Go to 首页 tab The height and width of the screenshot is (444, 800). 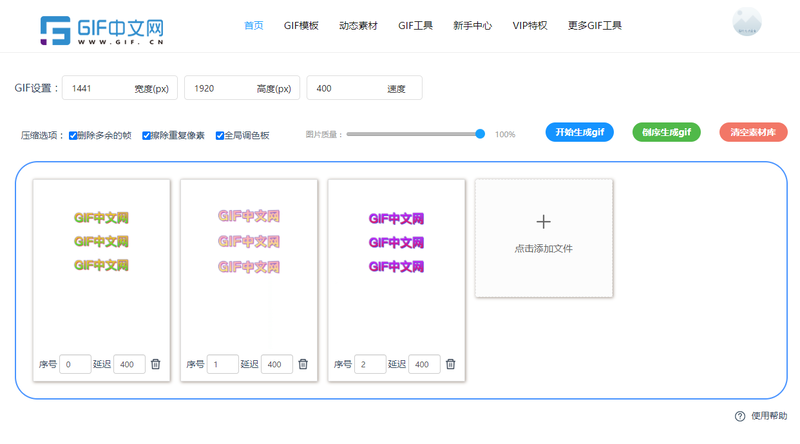point(254,26)
